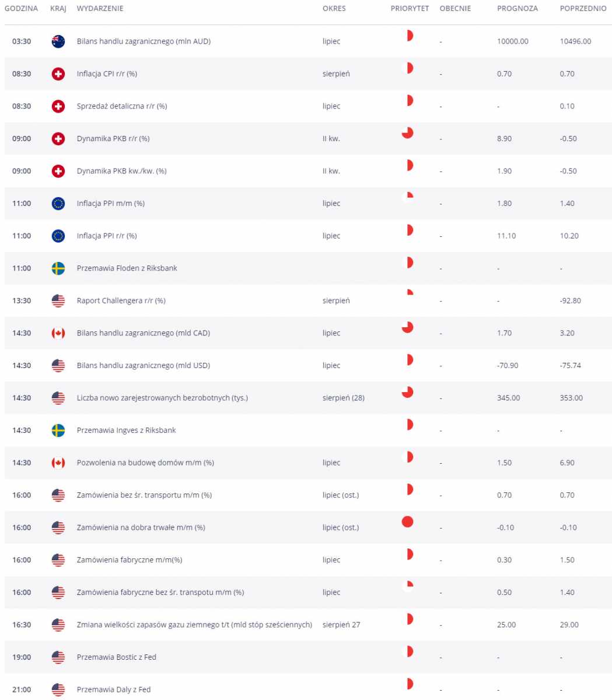Open Pozwolenia na budowę domów m/m event
The height and width of the screenshot is (700, 612).
tap(145, 463)
